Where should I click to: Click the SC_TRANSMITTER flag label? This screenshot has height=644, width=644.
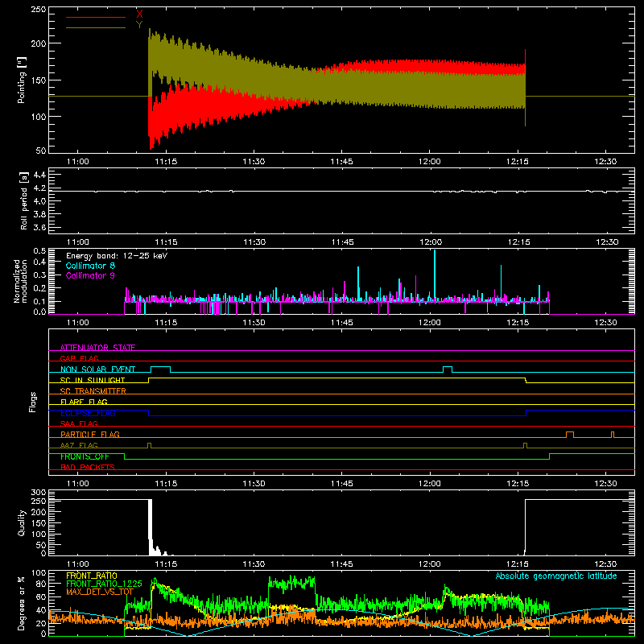click(93, 391)
